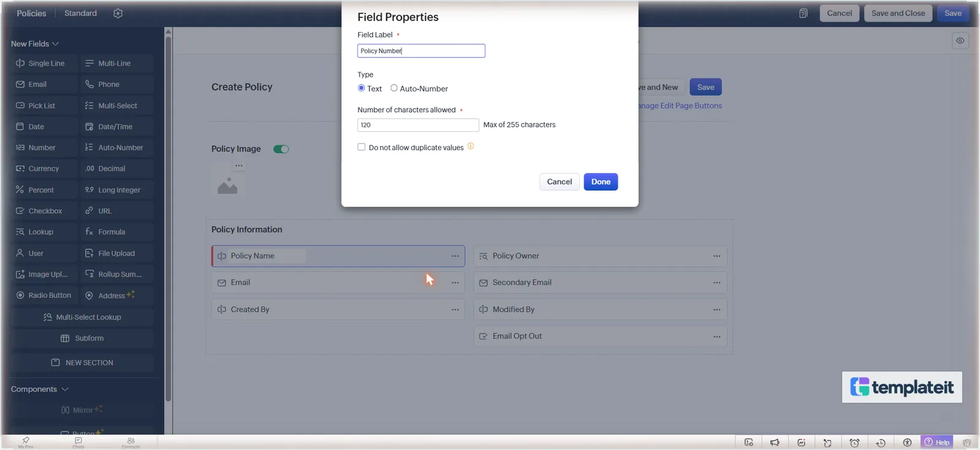This screenshot has height=450, width=980.
Task: Click Done in Field Properties dialog
Action: (601, 181)
